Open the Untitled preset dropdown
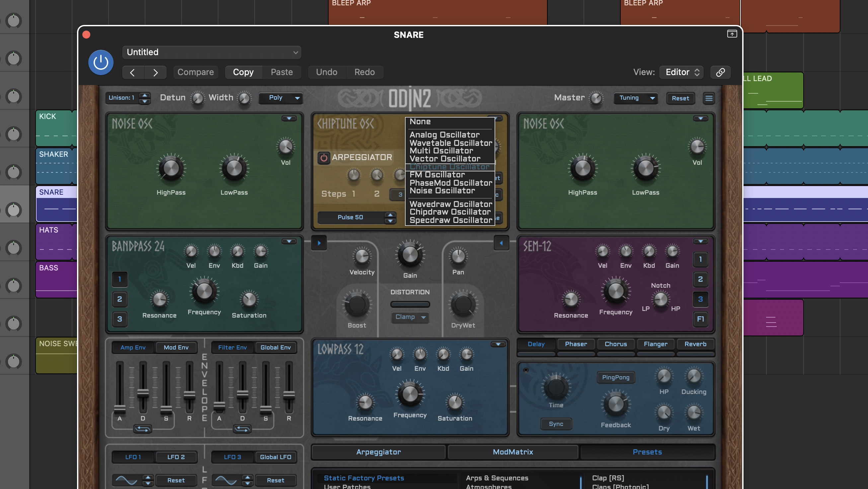Image resolution: width=868 pixels, height=489 pixels. pos(212,52)
